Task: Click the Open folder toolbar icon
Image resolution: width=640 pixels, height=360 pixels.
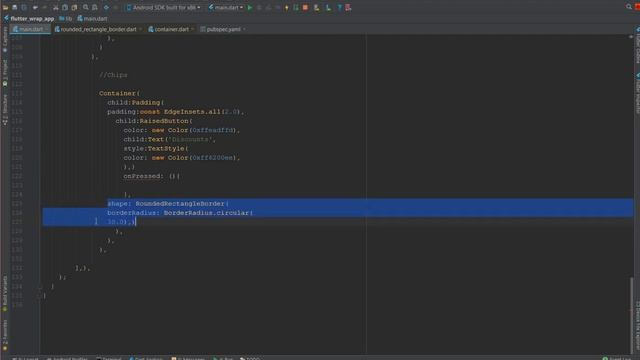Action: pyautogui.click(x=5, y=7)
